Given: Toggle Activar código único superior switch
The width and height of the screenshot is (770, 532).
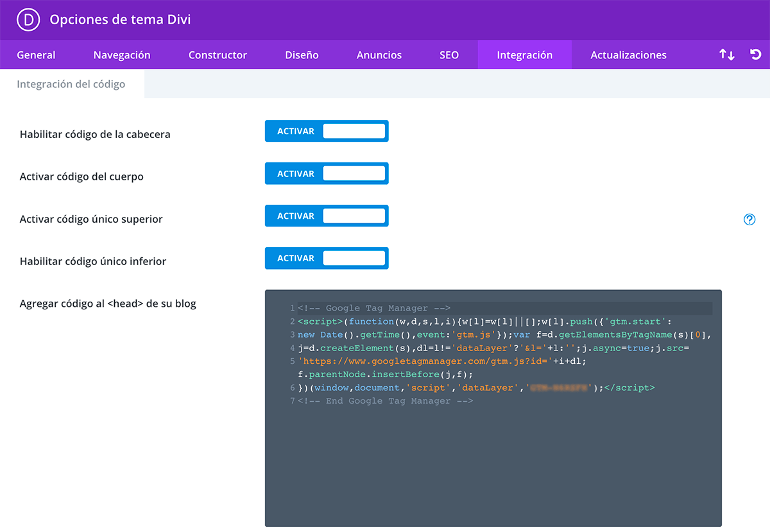Looking at the screenshot, I should point(327,216).
